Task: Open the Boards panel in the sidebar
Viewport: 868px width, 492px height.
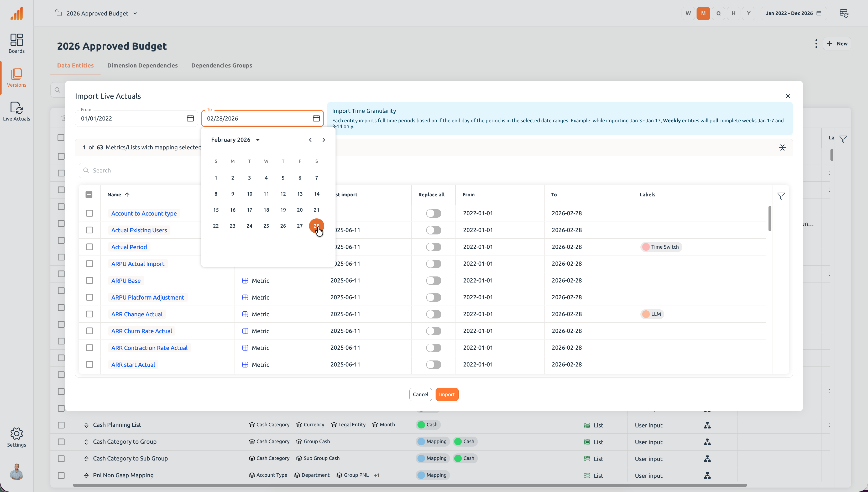Action: pos(17,43)
